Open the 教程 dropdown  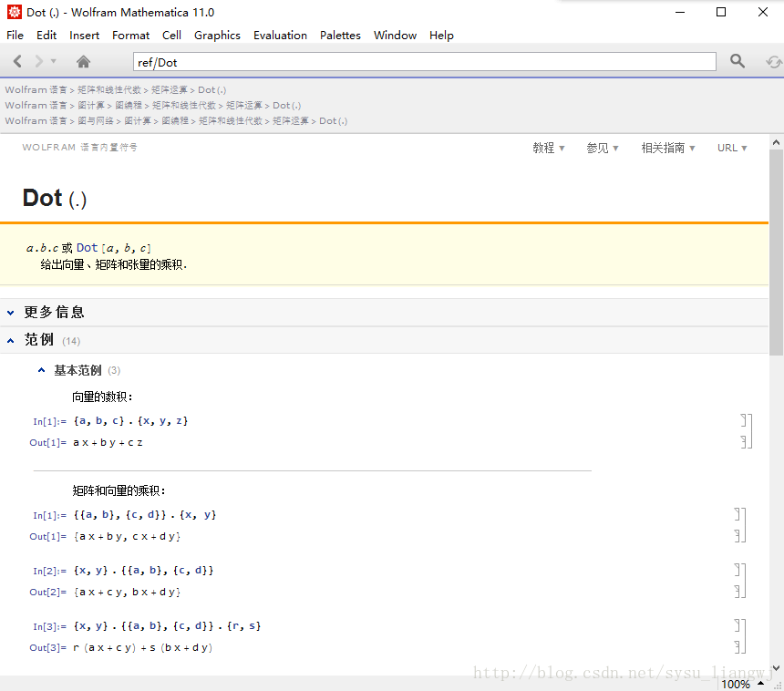pyautogui.click(x=549, y=148)
